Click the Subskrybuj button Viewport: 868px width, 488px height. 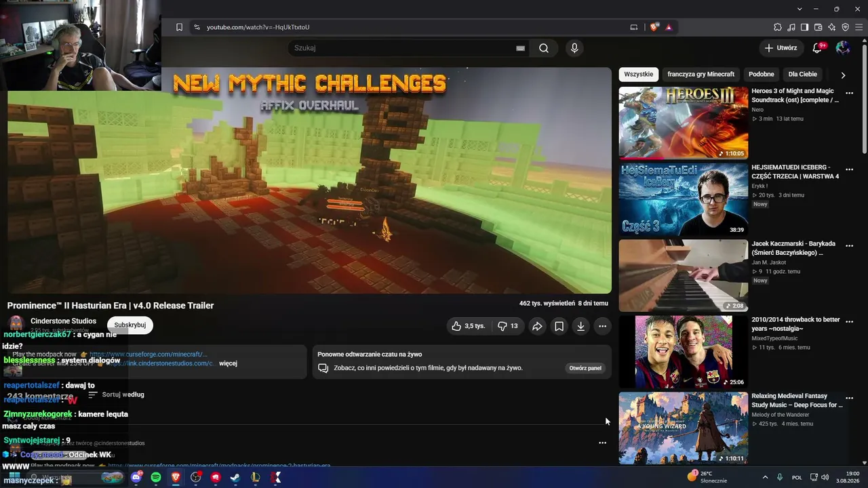[130, 325]
